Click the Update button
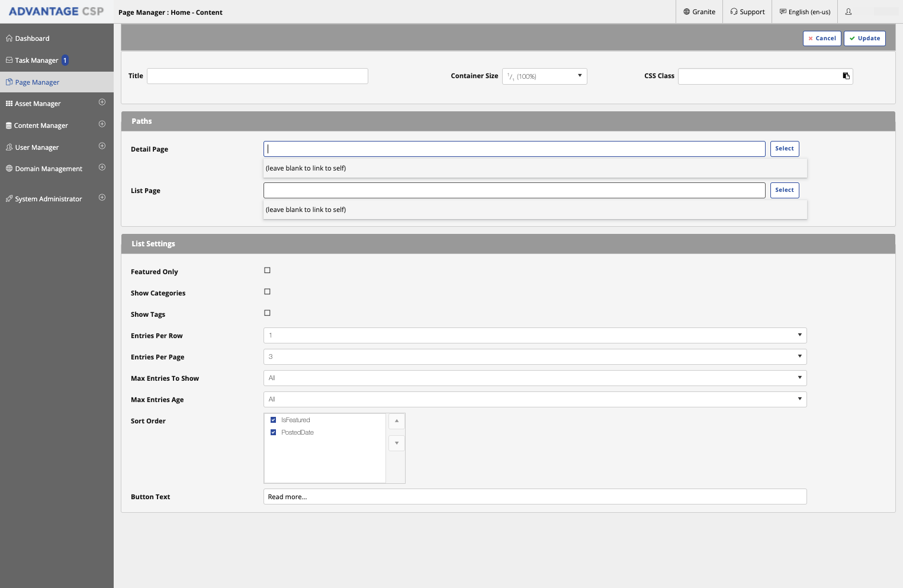 coord(865,38)
